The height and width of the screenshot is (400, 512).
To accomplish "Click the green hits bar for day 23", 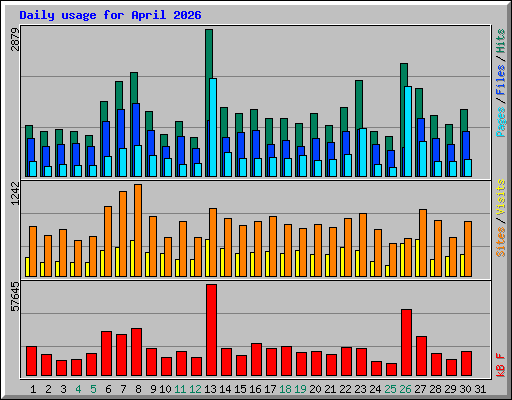I will 359,104.
